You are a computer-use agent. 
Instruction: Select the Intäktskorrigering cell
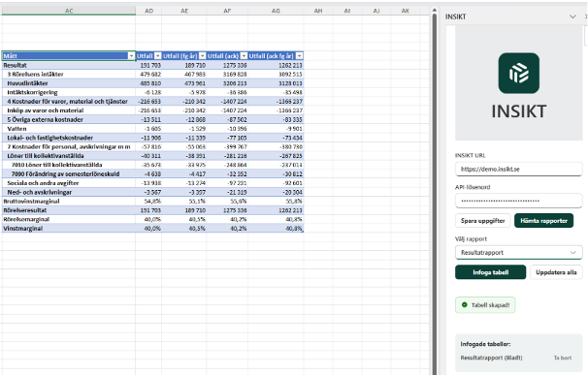pos(69,92)
